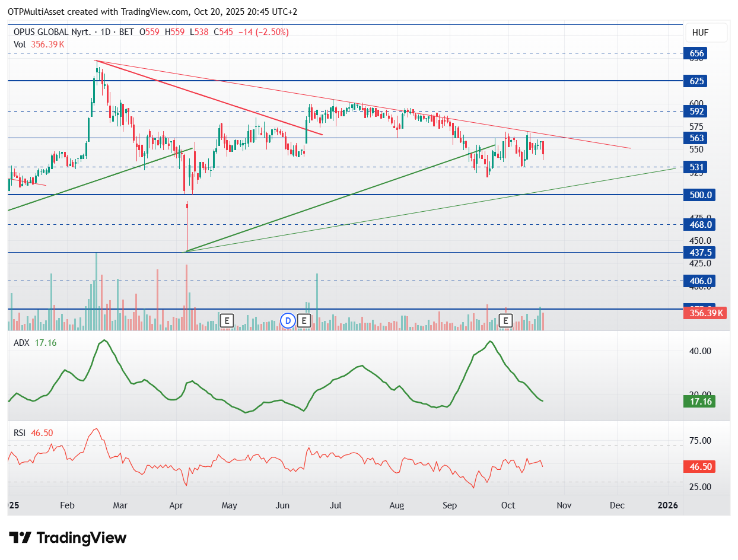Click the O559 open value
This screenshot has height=560, width=738.
[x=149, y=32]
